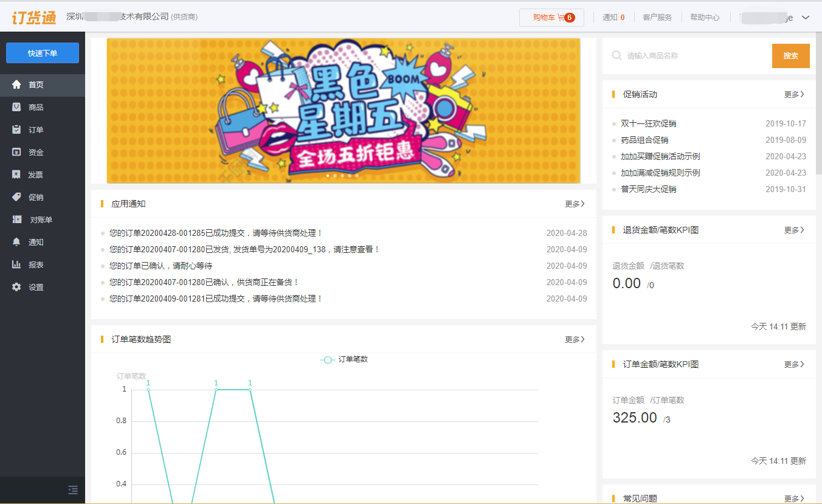Open 双十一狂欢促销 promotion
The width and height of the screenshot is (822, 504).
pos(648,123)
